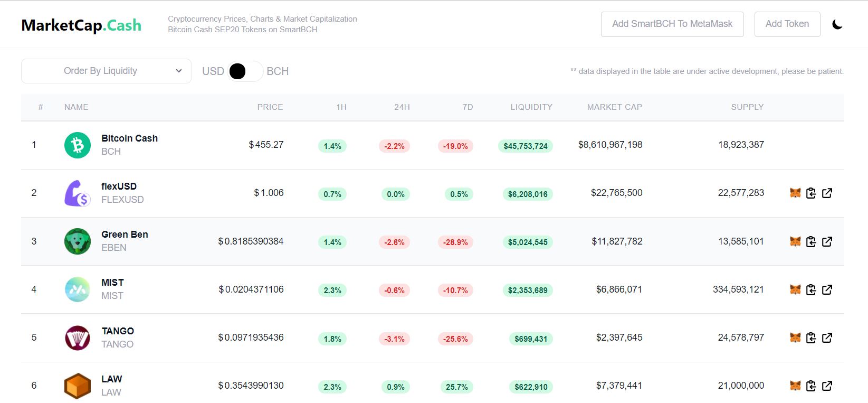Click LAW 7D change 25.7%
Viewport: 868px width, 403px height.
point(456,387)
